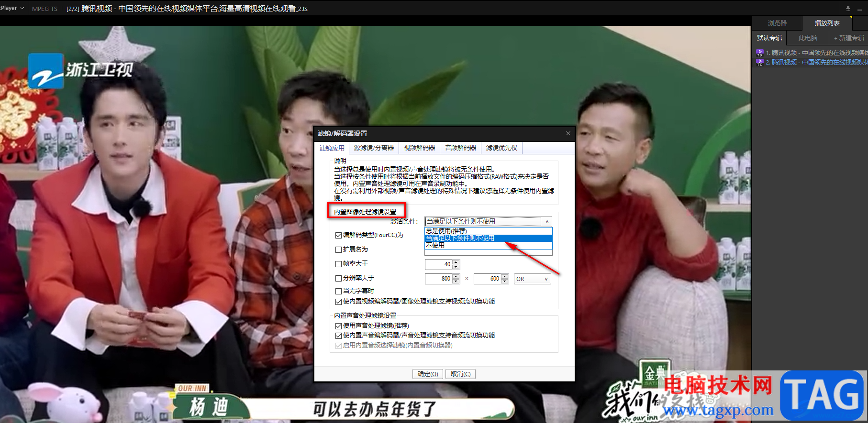This screenshot has width=868, height=423.
Task: Increase resolution width 800 stepper
Action: 456,276
